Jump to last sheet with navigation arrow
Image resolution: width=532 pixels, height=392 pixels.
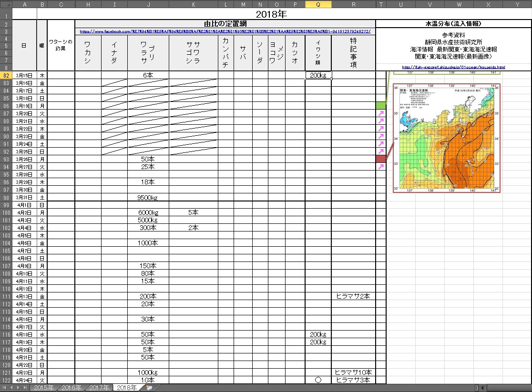(25, 388)
